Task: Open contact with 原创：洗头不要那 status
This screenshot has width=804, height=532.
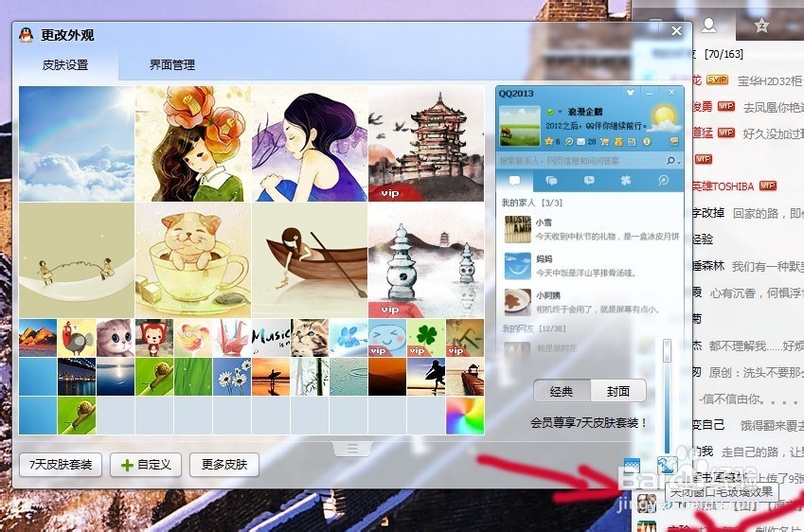Action: 747,372
